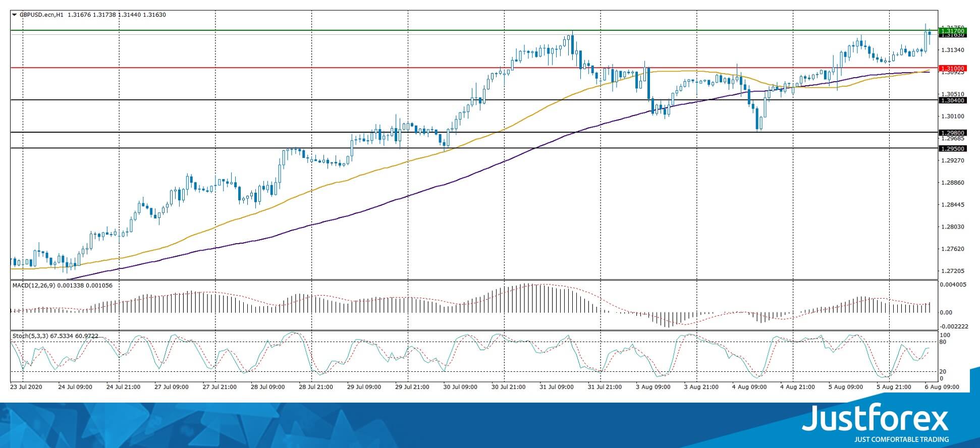This screenshot has height=448, width=980.
Task: Click the "27 Jul 09:00" time axis label
Action: click(172, 387)
